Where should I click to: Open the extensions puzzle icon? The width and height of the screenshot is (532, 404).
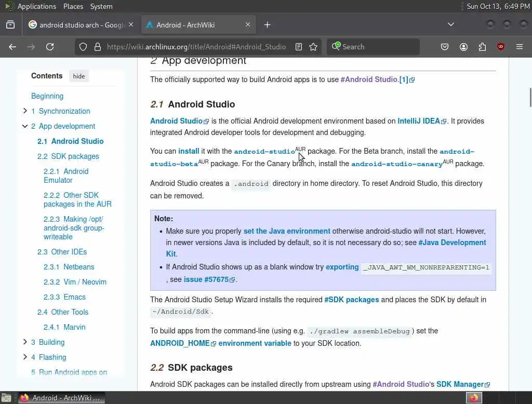point(482,47)
